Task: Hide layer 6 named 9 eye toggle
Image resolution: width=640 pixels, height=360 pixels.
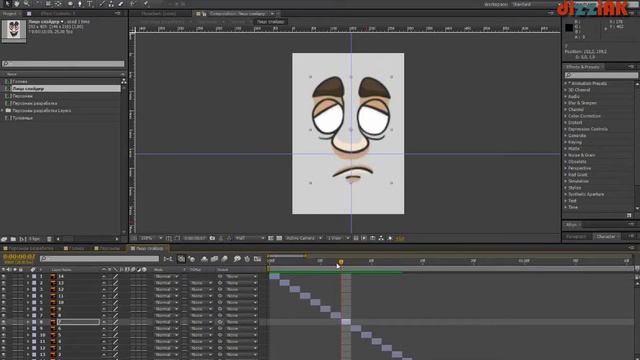Action: click(4, 309)
